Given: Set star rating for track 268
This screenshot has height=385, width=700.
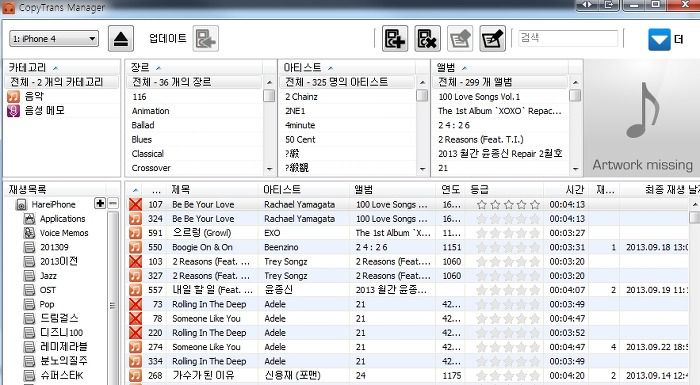Looking at the screenshot, I should [x=508, y=376].
